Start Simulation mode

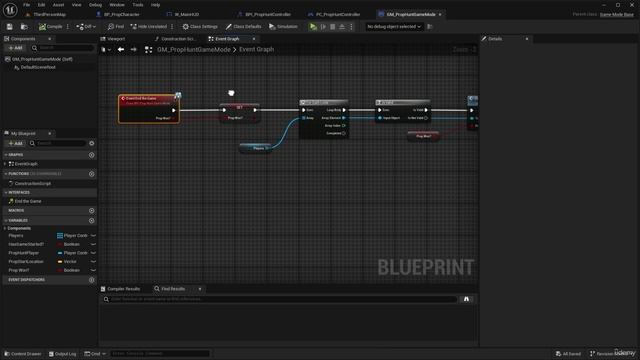click(283, 27)
